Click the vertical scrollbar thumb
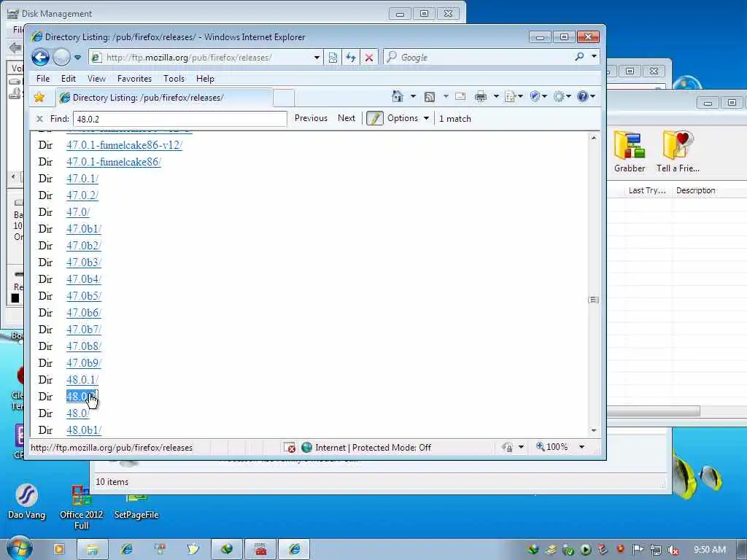 click(594, 300)
